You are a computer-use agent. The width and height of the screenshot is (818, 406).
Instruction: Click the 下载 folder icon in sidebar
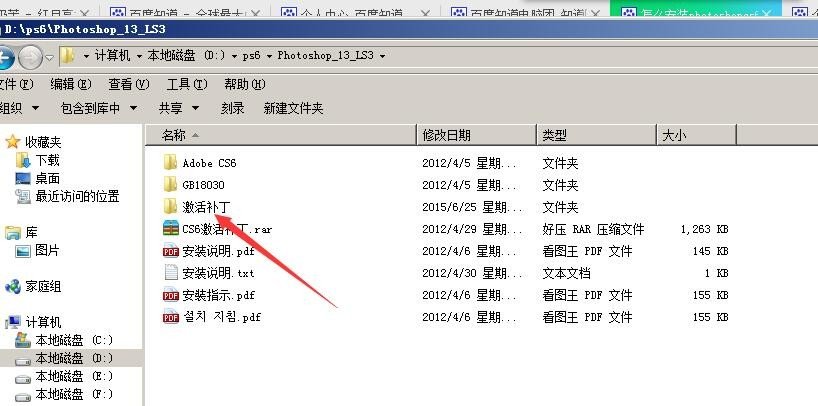tap(23, 160)
